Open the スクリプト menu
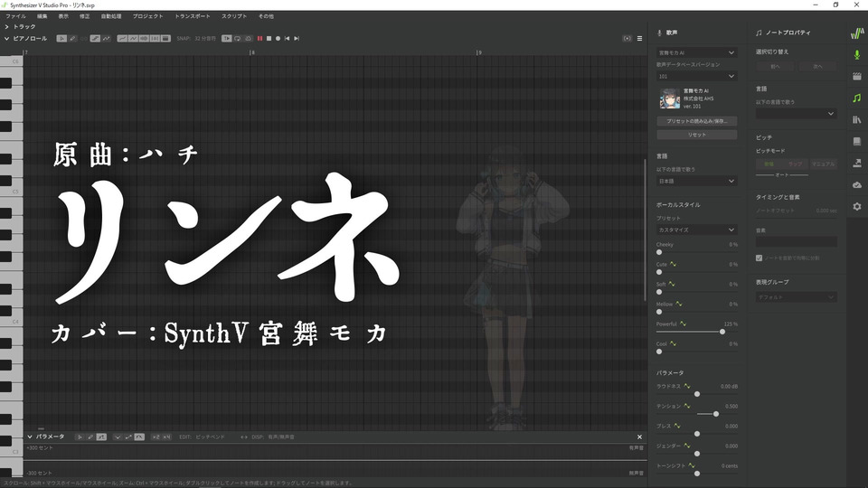 [x=234, y=16]
